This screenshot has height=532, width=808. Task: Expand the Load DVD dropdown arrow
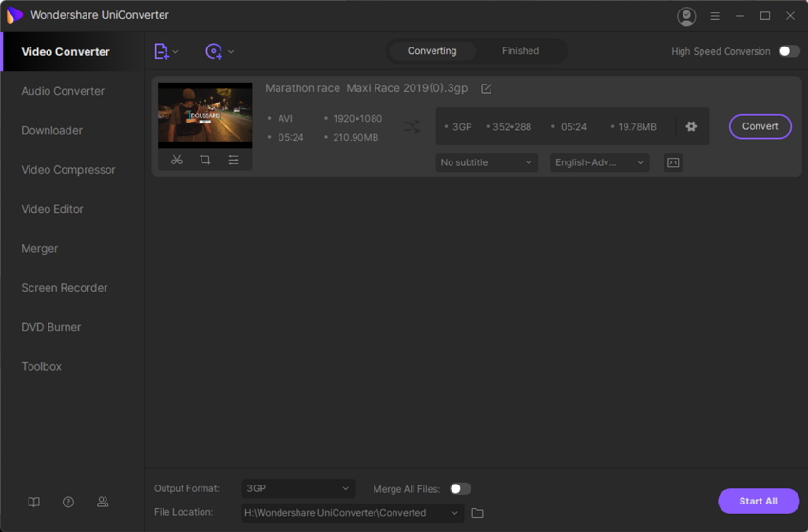click(231, 51)
